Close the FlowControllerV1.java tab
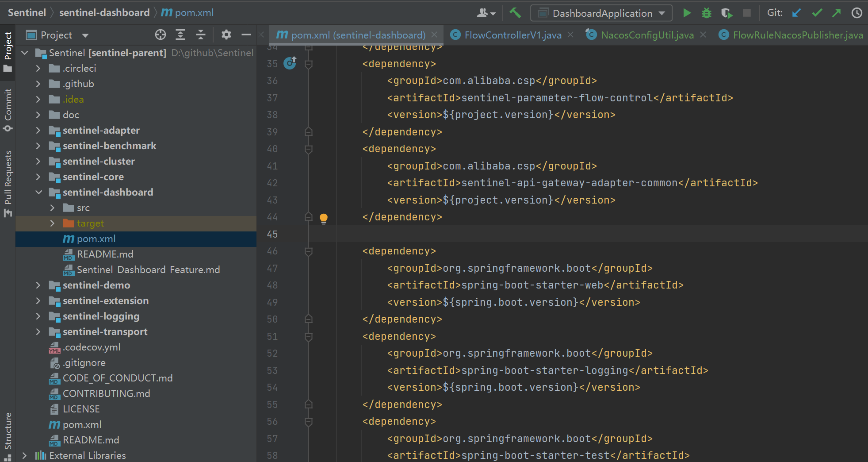The width and height of the screenshot is (868, 462). (571, 35)
